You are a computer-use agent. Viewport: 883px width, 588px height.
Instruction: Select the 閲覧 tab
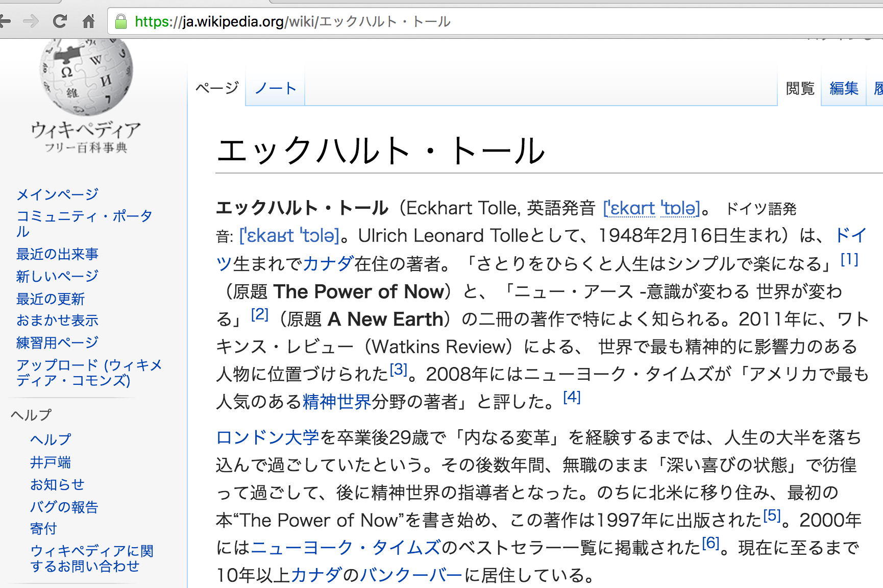click(x=800, y=88)
